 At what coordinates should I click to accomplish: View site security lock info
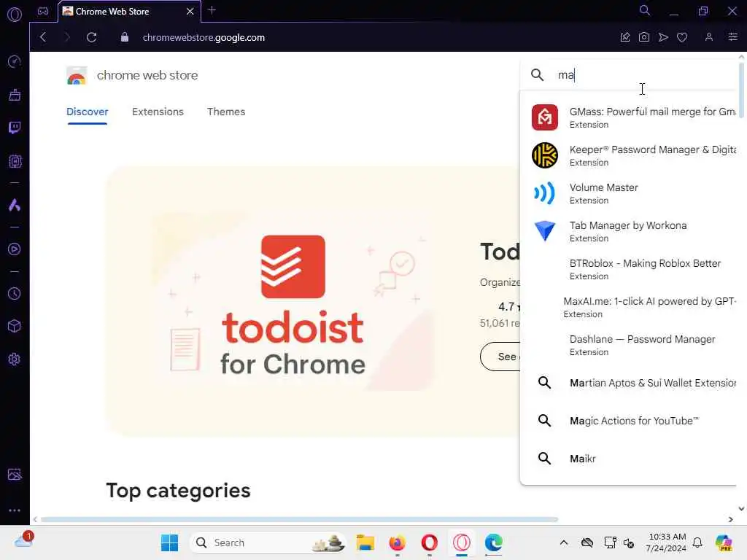tap(124, 37)
